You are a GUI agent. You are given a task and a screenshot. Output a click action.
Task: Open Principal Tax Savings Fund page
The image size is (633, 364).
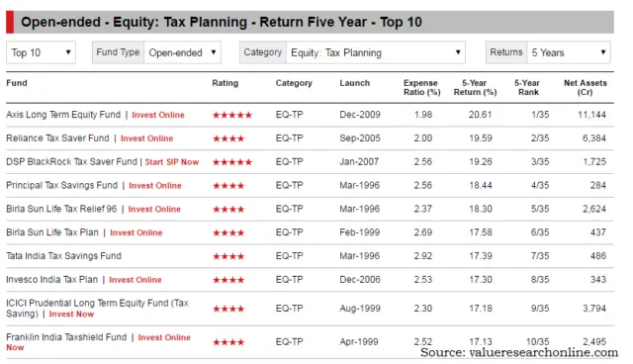61,185
